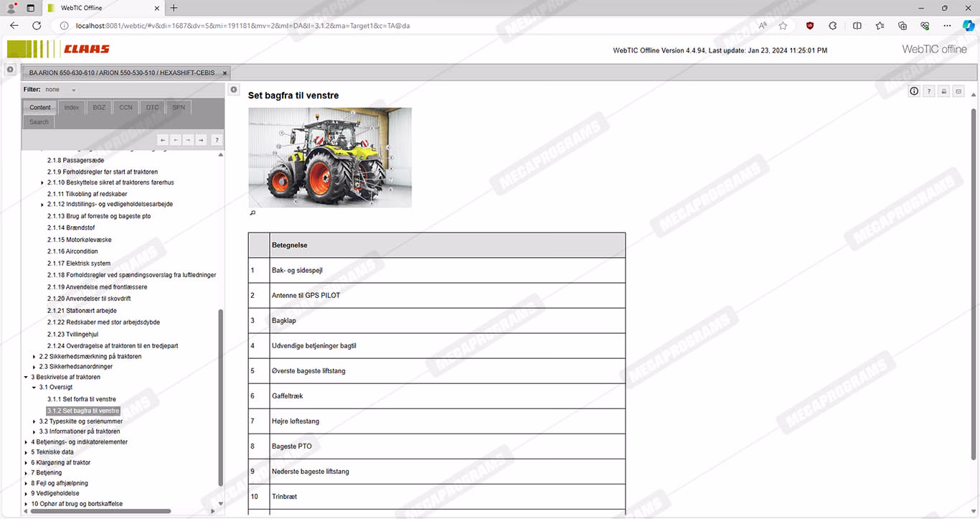
Task: Click navigation tree vertical scrollbar
Action: tap(220, 397)
